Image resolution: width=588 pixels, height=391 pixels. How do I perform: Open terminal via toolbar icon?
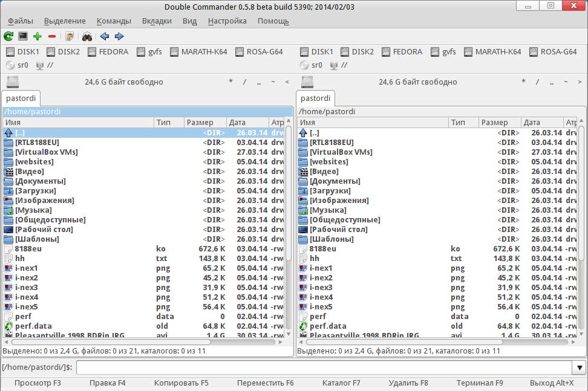point(23,36)
